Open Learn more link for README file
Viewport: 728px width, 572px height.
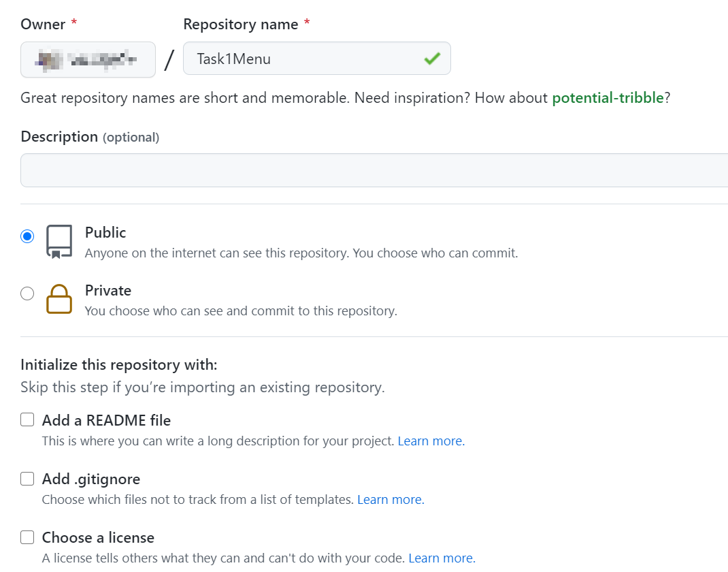431,441
